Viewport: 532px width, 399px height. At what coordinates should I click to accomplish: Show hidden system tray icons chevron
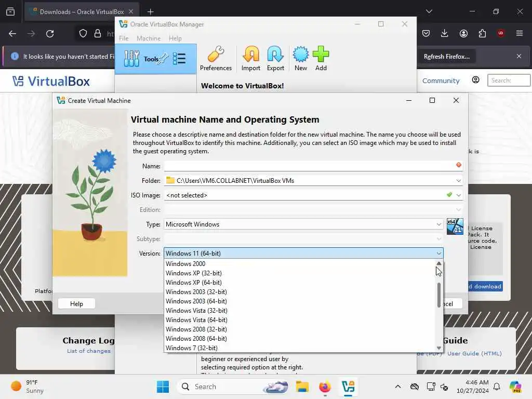[398, 387]
